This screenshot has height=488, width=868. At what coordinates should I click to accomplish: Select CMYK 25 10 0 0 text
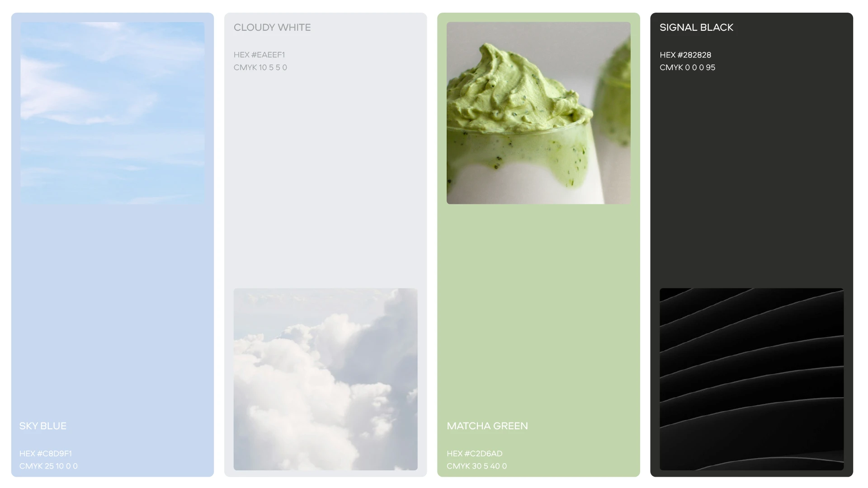(48, 466)
